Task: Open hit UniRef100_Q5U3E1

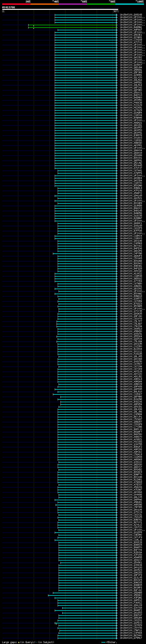Action: point(131,35)
